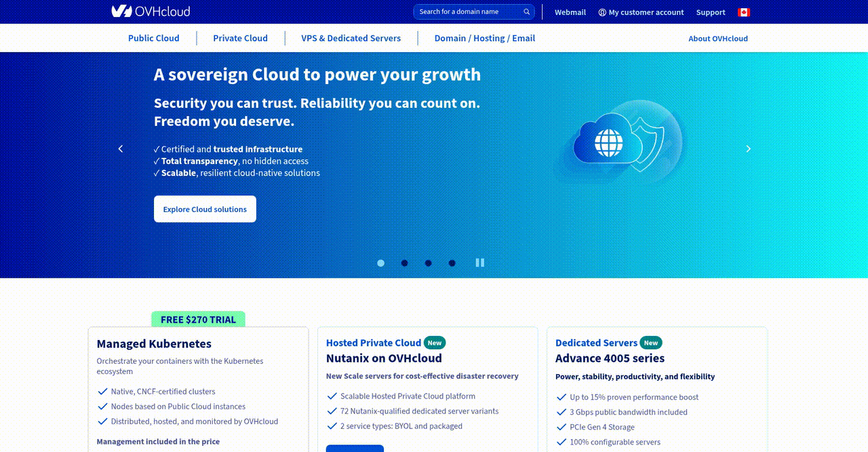Screen dimensions: 868x452
Task: Click the Managed Kubernetes heading
Action: (154, 344)
